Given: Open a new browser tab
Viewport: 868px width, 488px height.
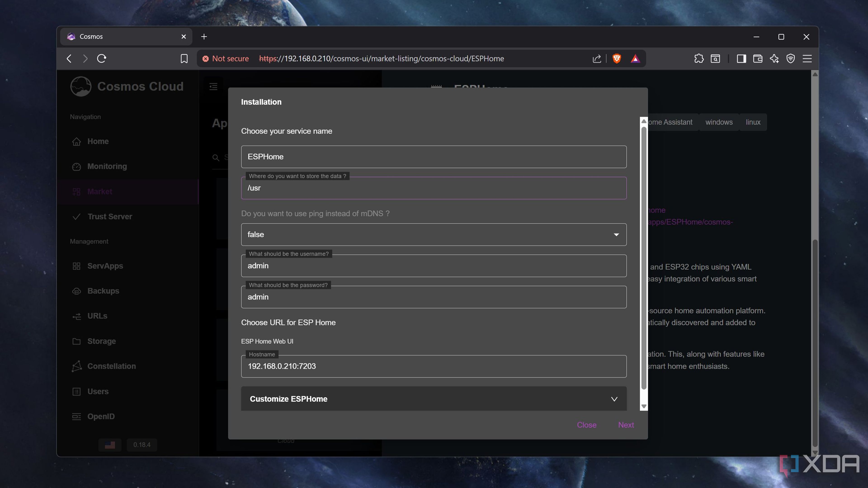Looking at the screenshot, I should click(204, 37).
